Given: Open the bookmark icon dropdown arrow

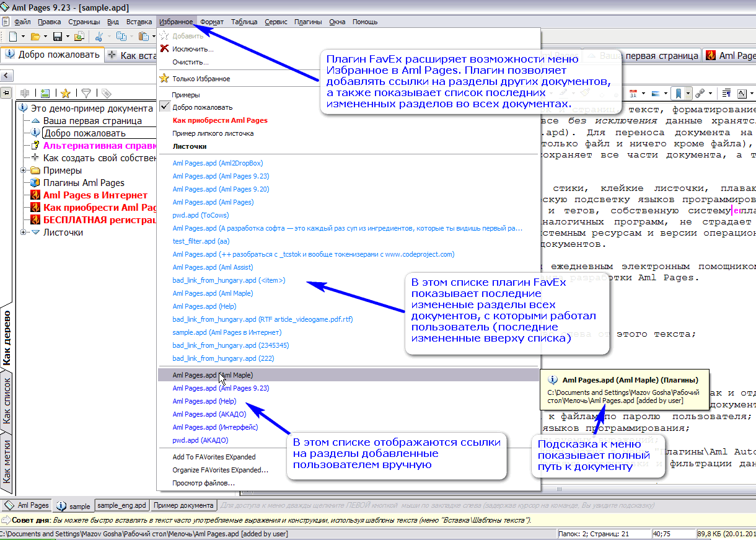Looking at the screenshot, I should pyautogui.click(x=688, y=94).
